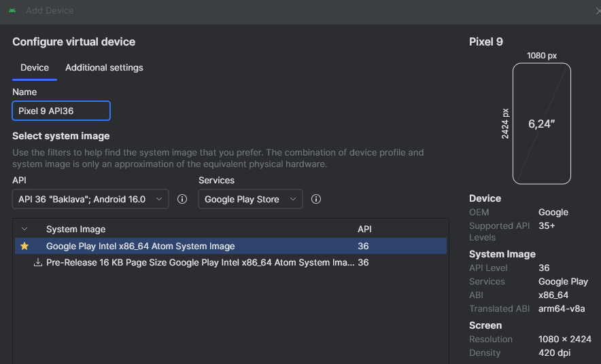Click the System Image column header
This screenshot has width=601, height=364.
(76, 230)
